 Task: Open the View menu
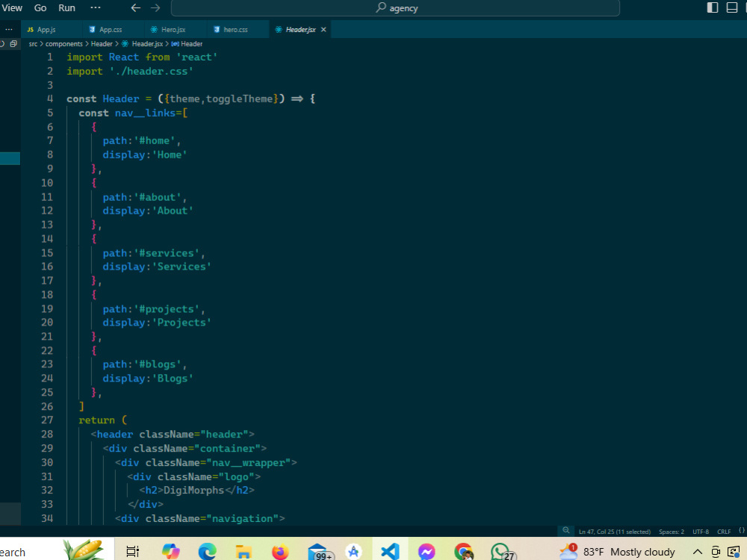[12, 8]
